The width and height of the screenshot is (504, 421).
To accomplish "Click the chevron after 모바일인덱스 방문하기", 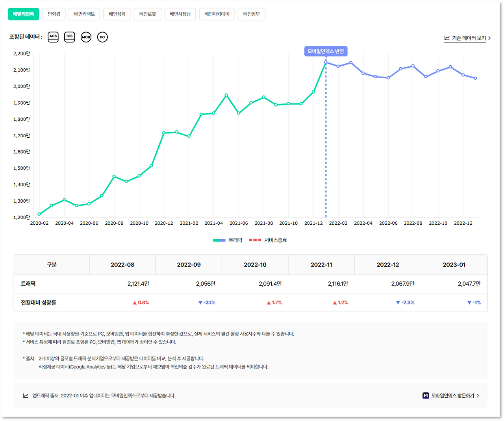I will 478,396.
